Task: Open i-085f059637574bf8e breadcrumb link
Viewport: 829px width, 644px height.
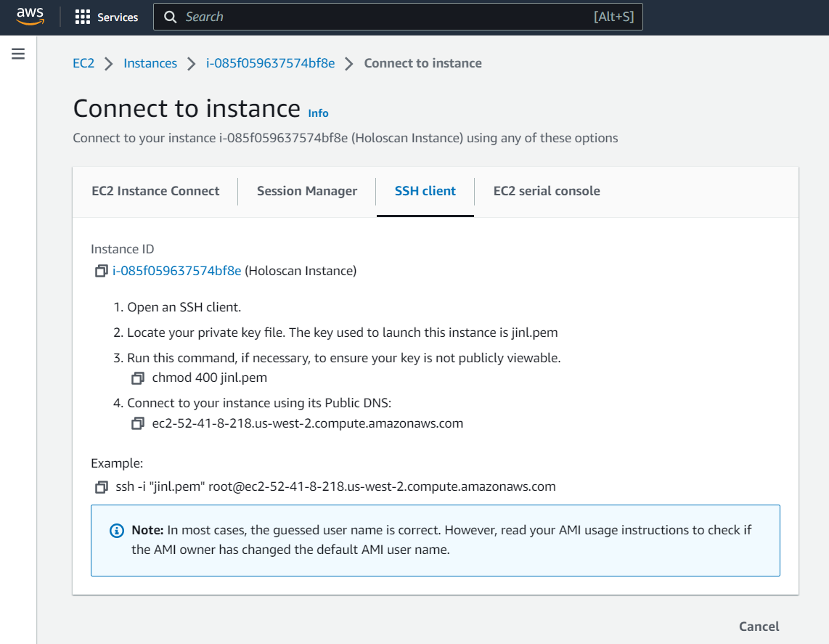Action: pyautogui.click(x=270, y=63)
